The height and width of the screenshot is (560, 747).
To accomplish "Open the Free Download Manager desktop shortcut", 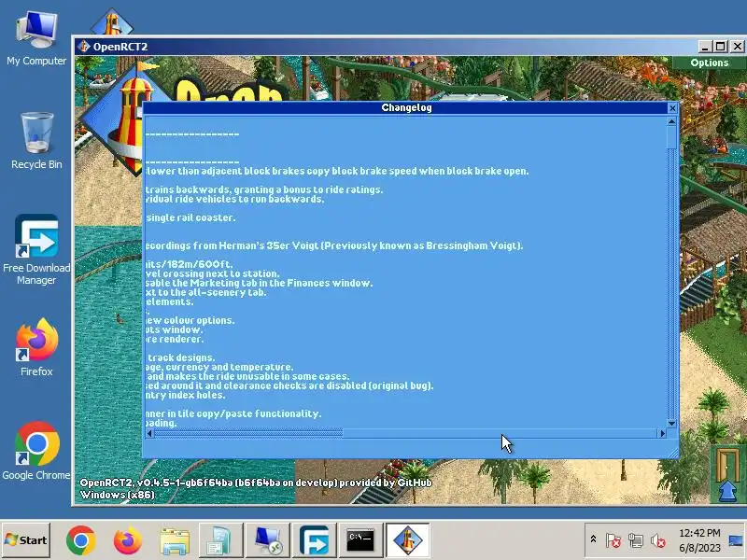I will [x=36, y=249].
